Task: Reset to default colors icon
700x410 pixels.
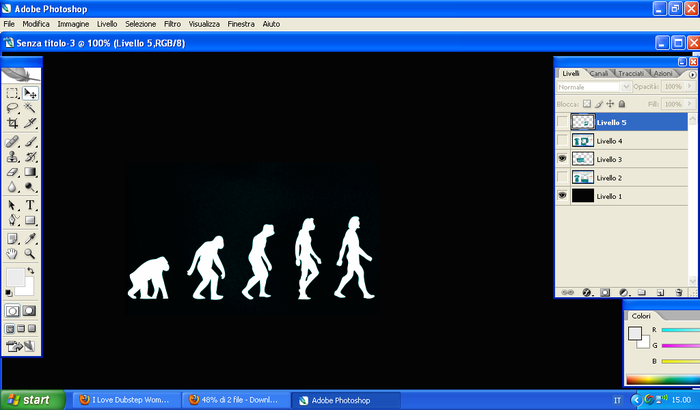Action: tap(8, 293)
